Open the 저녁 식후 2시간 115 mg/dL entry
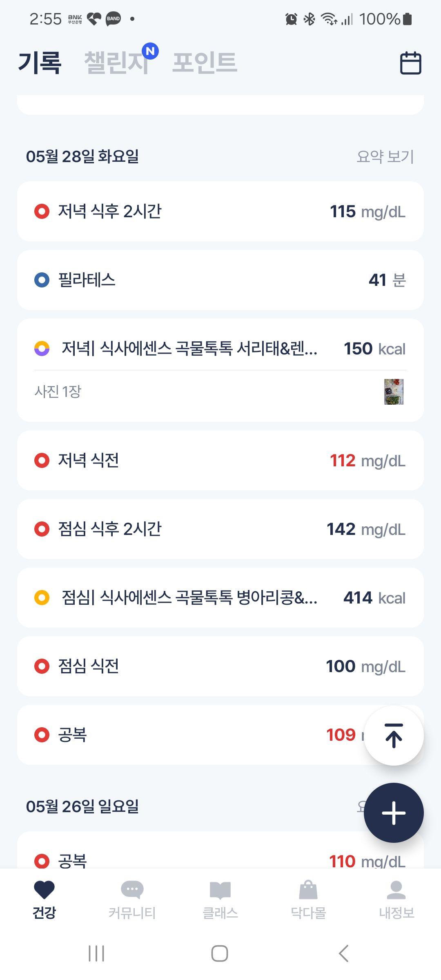This screenshot has width=441, height=980. [x=220, y=211]
